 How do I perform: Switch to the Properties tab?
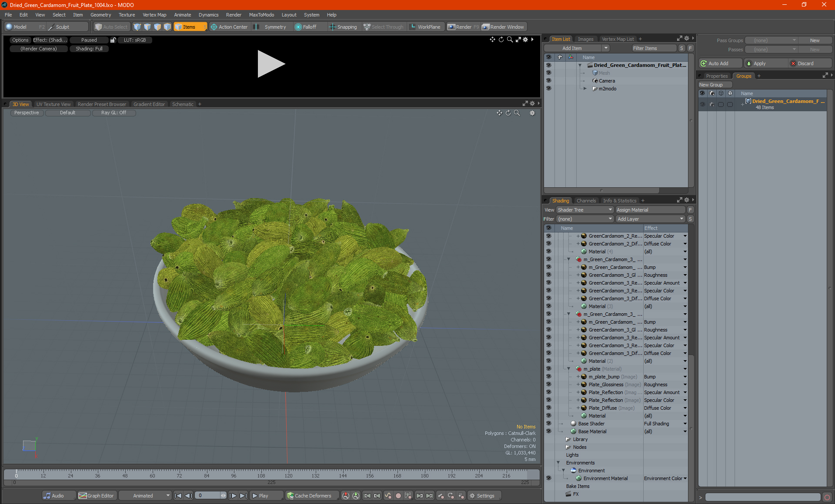[716, 76]
